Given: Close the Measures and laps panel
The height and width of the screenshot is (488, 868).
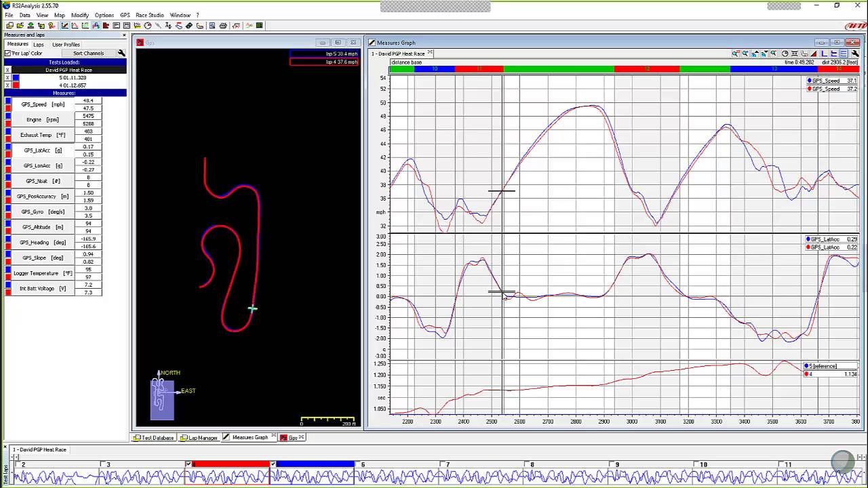Looking at the screenshot, I should (124, 35).
